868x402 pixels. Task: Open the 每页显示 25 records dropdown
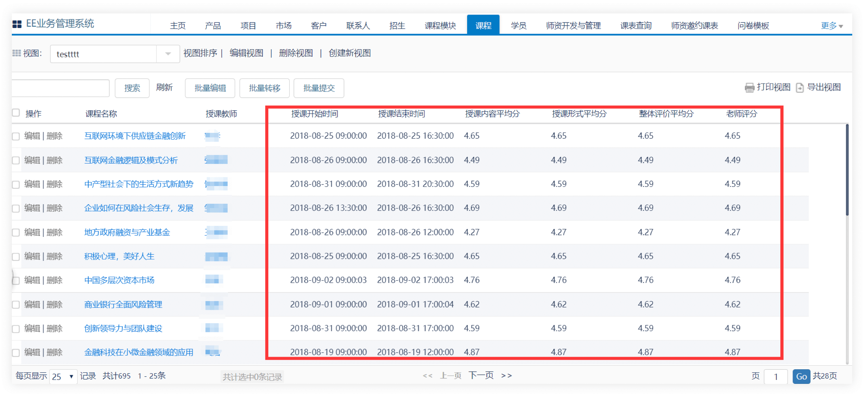[x=64, y=376]
